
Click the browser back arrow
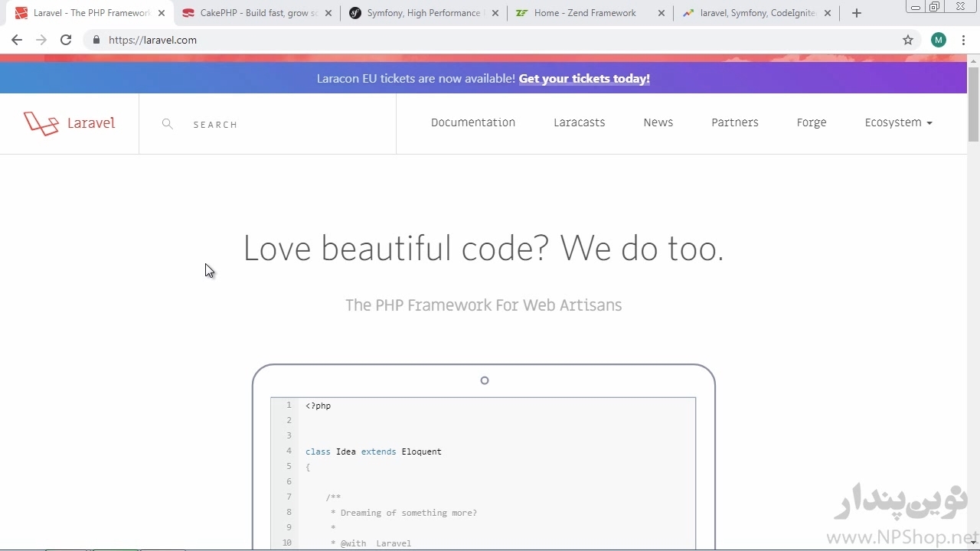pyautogui.click(x=17, y=40)
